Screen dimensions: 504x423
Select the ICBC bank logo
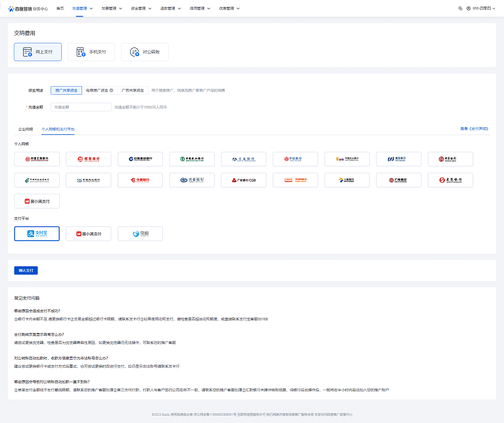click(37, 159)
